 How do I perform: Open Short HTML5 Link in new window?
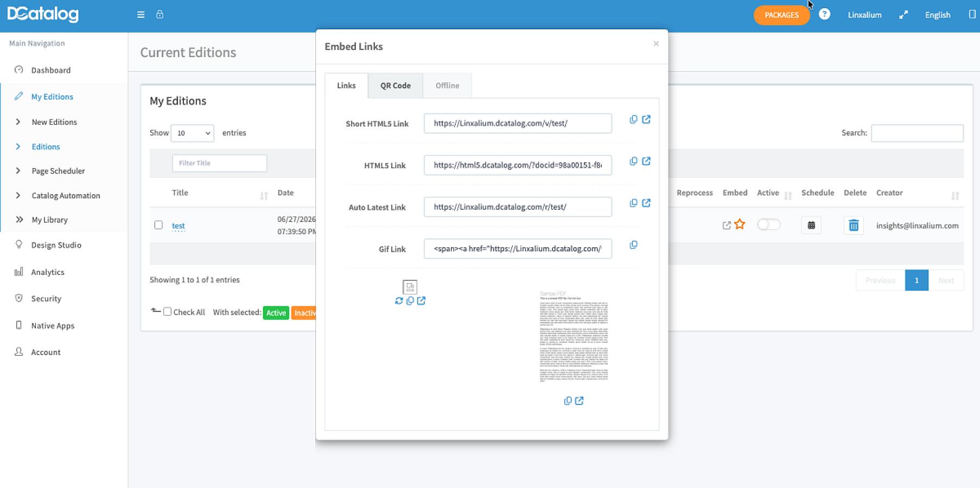(646, 119)
